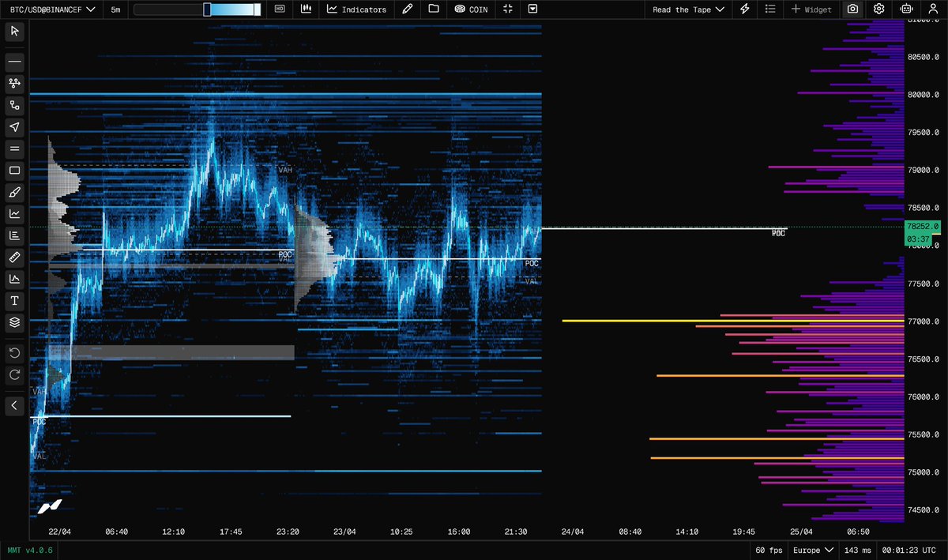Select the rectangle drawing tool
The image size is (948, 560).
pos(15,171)
